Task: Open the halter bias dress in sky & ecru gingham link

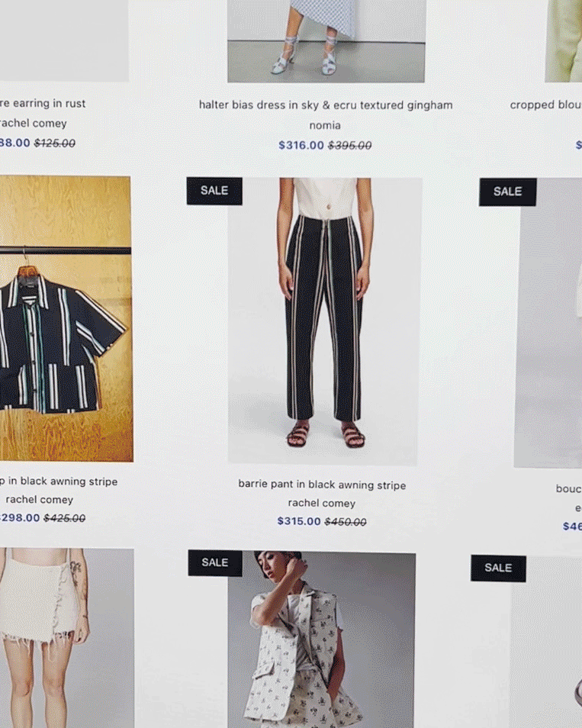Action: pyautogui.click(x=326, y=105)
